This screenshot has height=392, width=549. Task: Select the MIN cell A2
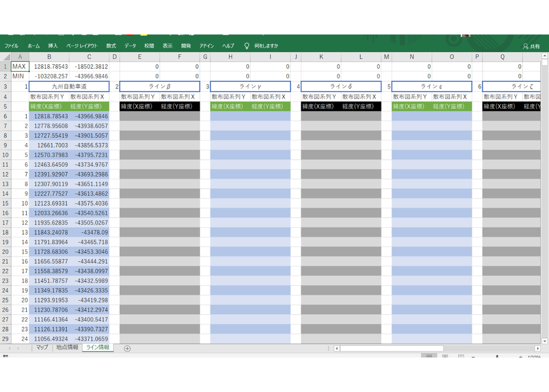(20, 76)
